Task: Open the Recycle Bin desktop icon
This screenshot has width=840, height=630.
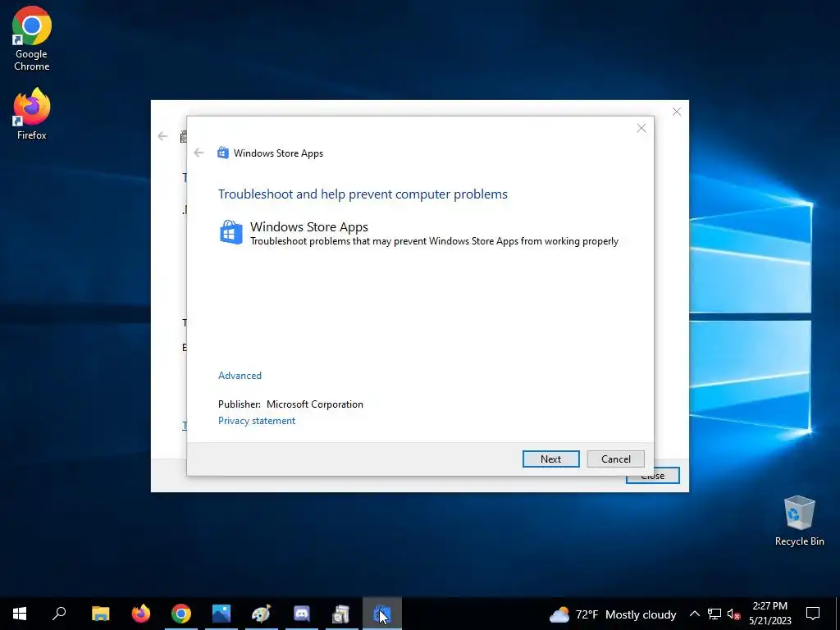Action: (799, 521)
